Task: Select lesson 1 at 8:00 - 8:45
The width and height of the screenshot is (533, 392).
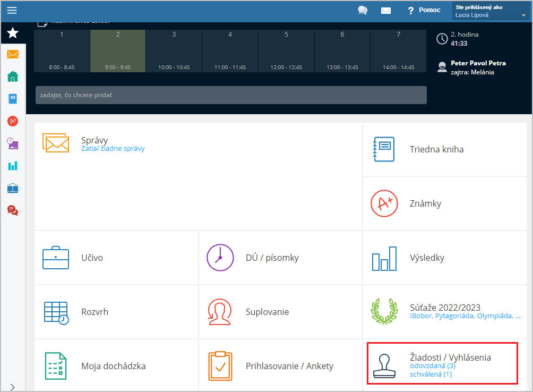Action: coord(62,51)
